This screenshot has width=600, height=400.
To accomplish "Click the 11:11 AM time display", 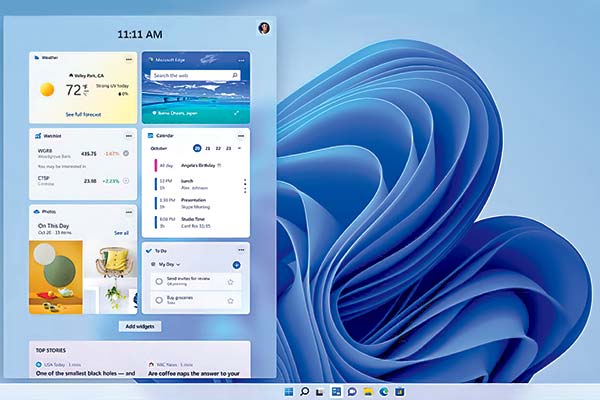I will [140, 34].
